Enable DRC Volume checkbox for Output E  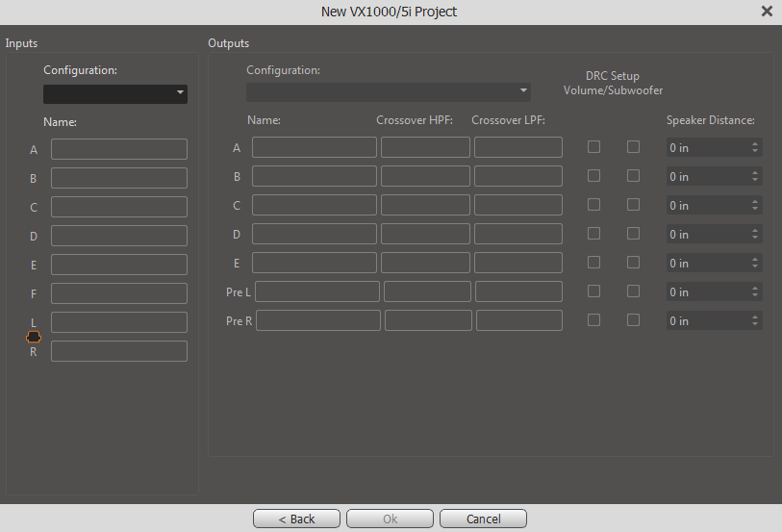click(593, 263)
